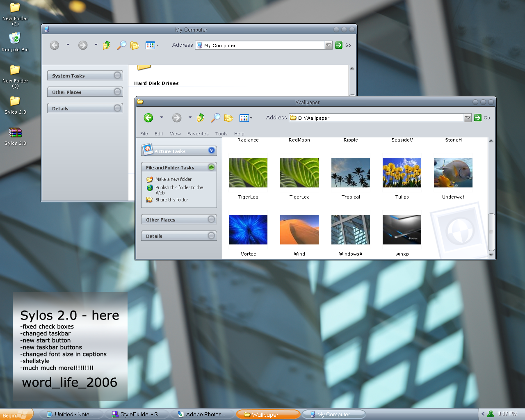This screenshot has width=525, height=420.
Task: Click Go arrow in My Computer window
Action: point(339,45)
